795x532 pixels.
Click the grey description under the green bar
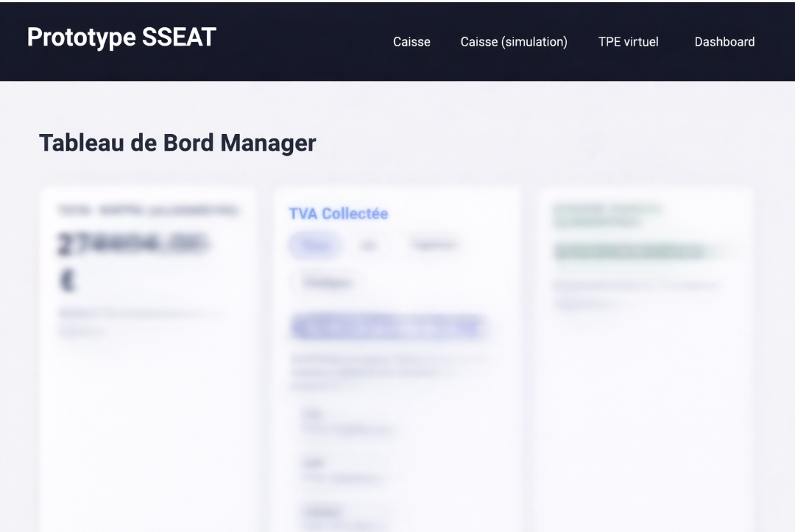[636, 294]
